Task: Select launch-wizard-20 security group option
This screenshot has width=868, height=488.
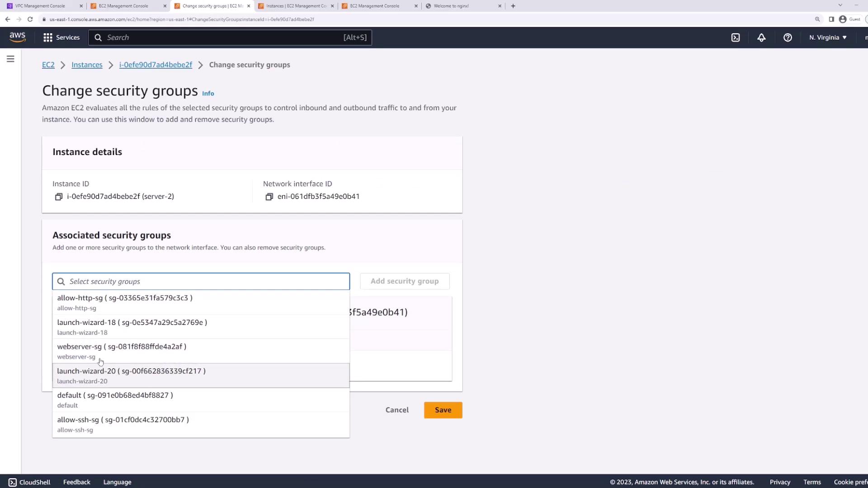Action: pos(201,375)
